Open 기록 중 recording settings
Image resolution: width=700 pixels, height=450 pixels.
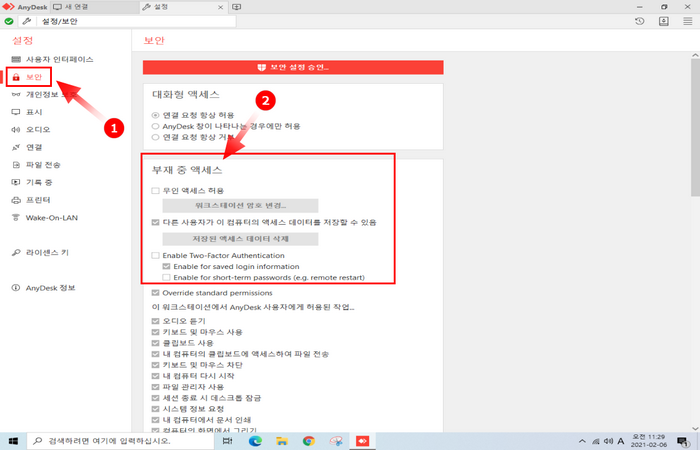[32, 182]
